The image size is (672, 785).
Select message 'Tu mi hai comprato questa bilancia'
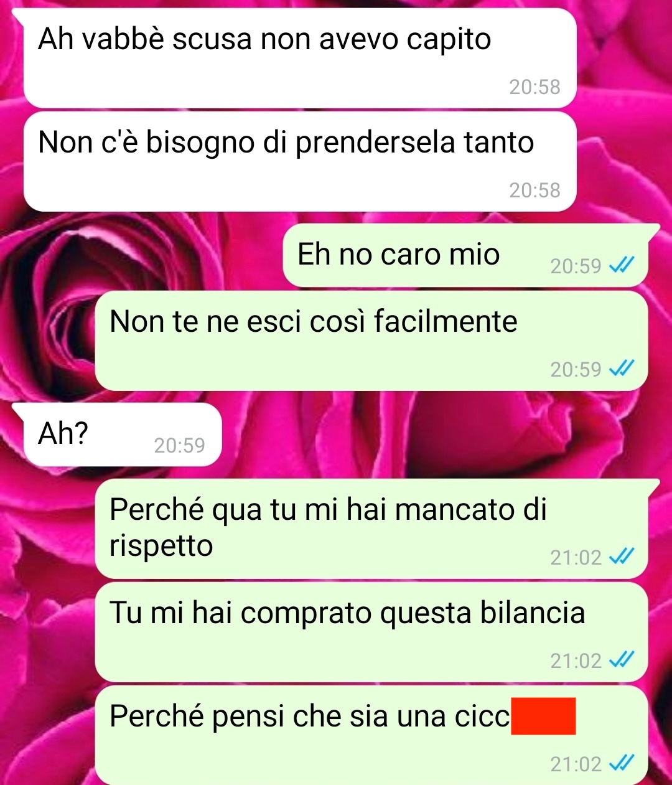371,632
